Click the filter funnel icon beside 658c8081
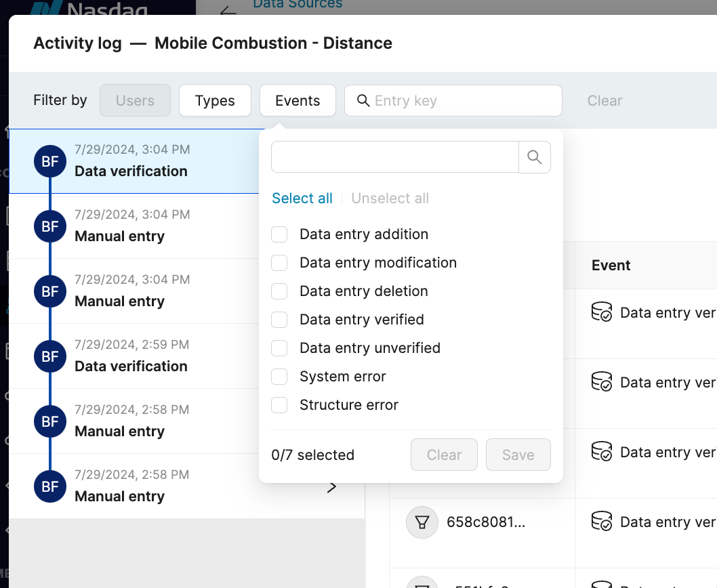The image size is (717, 588). [x=422, y=522]
